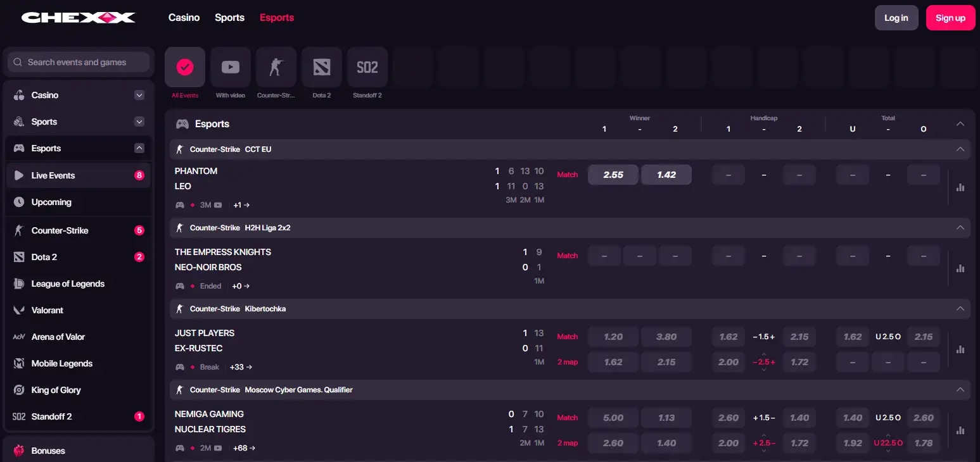980x462 pixels.
Task: Select the Counter-Strike filter tile
Action: [276, 67]
